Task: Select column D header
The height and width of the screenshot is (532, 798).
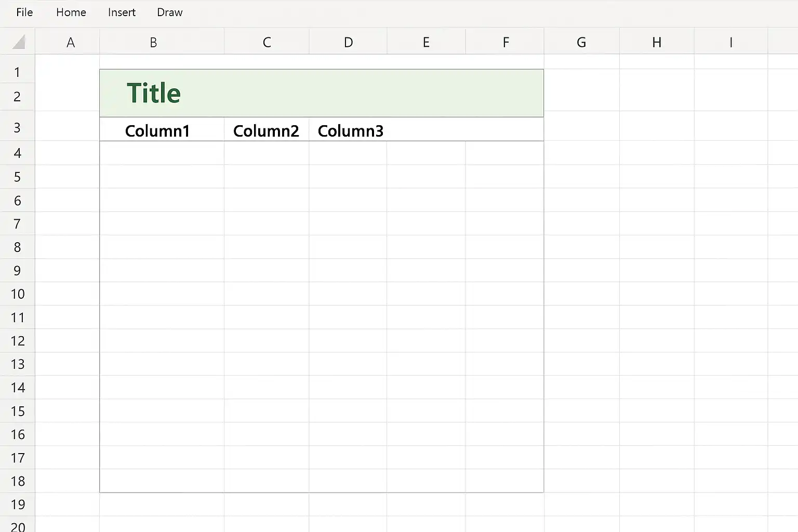Action: point(348,42)
